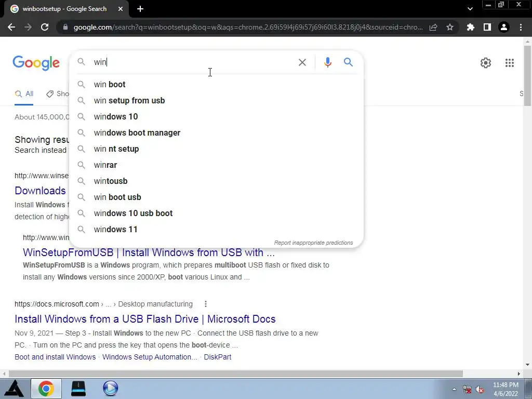532x399 pixels.
Task: Select suggestion 'winrar'
Action: pyautogui.click(x=216, y=165)
